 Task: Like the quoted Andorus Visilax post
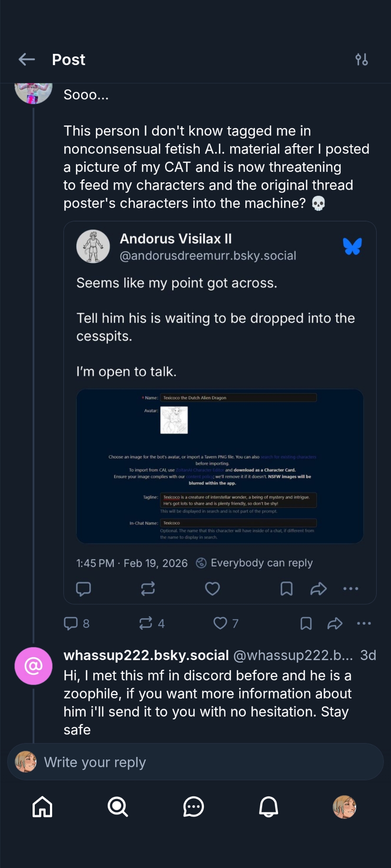tap(212, 589)
